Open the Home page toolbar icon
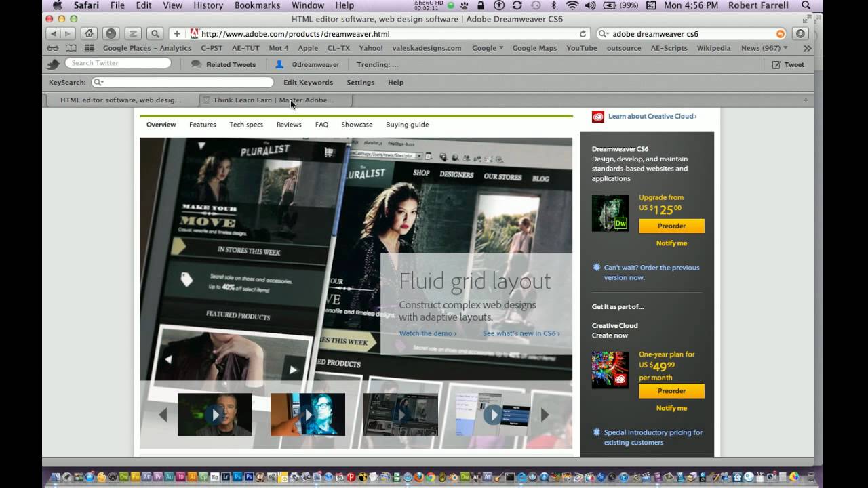The image size is (868, 488). (89, 33)
